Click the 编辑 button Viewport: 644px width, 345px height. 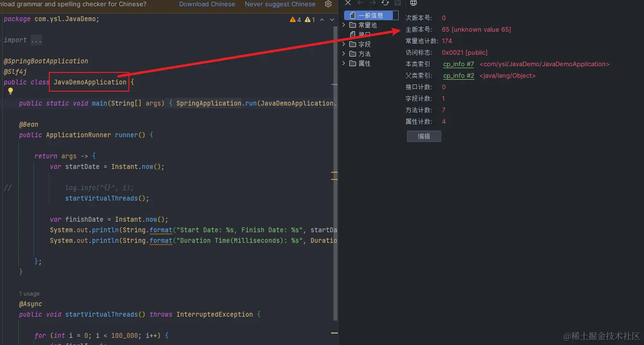(x=424, y=136)
